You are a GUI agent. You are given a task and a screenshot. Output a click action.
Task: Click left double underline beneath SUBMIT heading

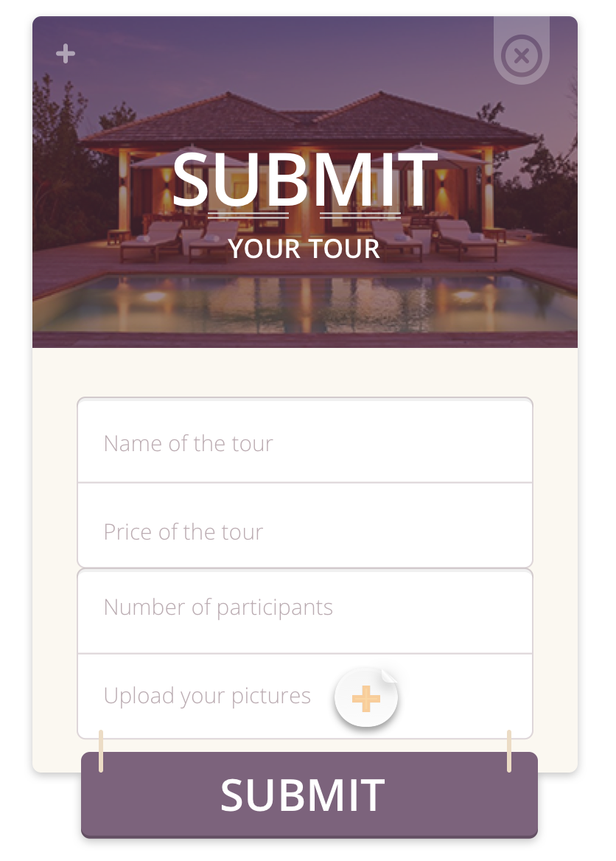click(x=248, y=215)
